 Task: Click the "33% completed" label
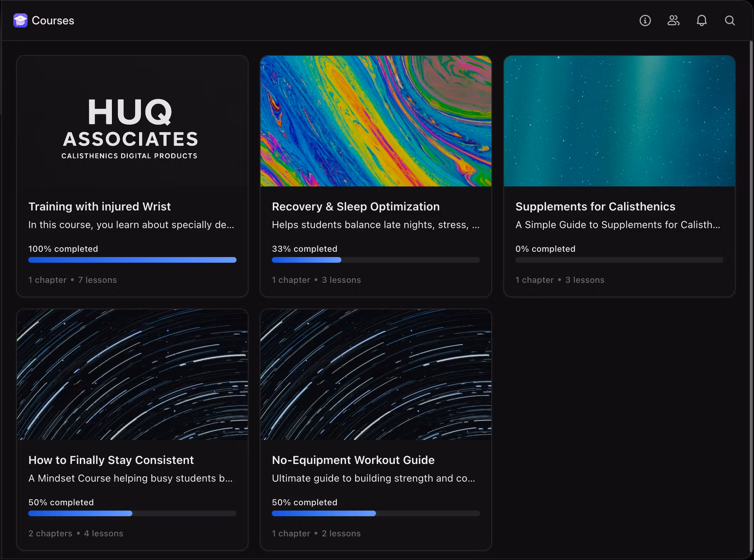tap(305, 249)
